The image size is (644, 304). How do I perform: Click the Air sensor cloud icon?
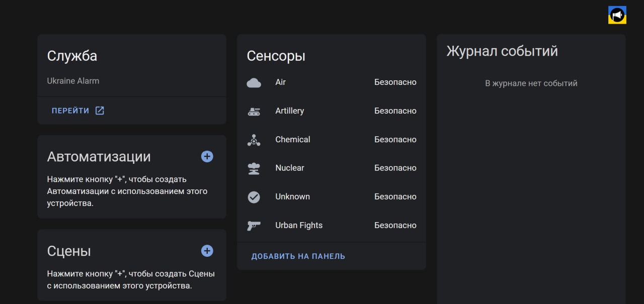pyautogui.click(x=254, y=82)
